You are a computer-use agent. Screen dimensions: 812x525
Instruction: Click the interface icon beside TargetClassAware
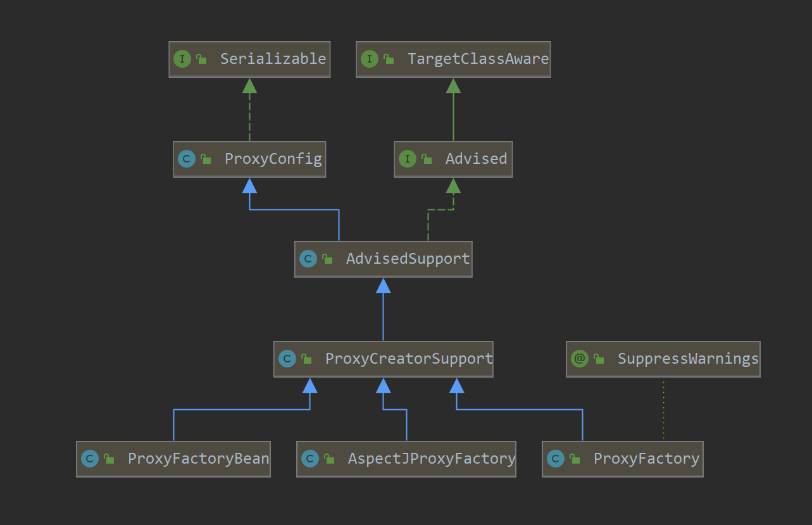click(x=370, y=59)
